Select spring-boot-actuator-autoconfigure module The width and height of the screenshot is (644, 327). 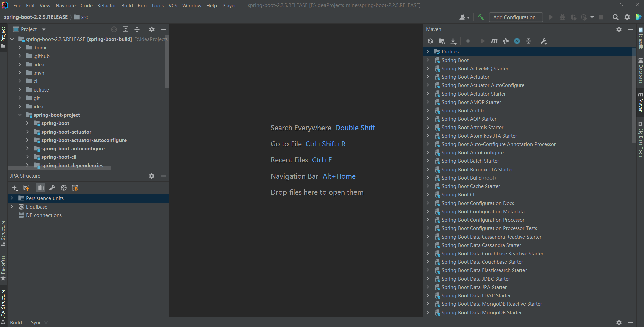pos(84,140)
